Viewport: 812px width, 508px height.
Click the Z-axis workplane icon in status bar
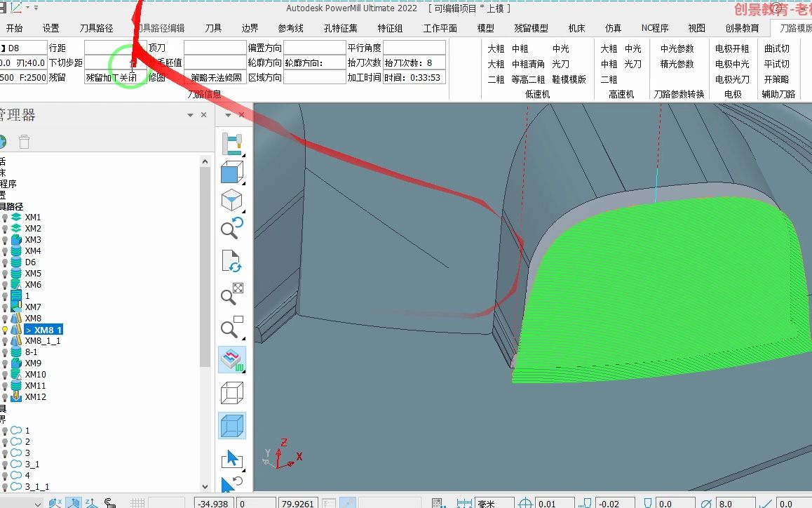(91, 503)
